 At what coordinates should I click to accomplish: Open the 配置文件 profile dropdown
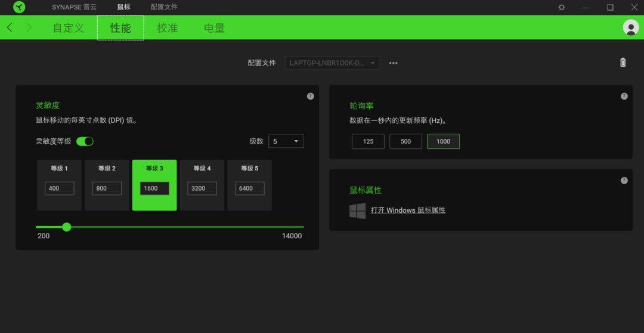pyautogui.click(x=332, y=63)
